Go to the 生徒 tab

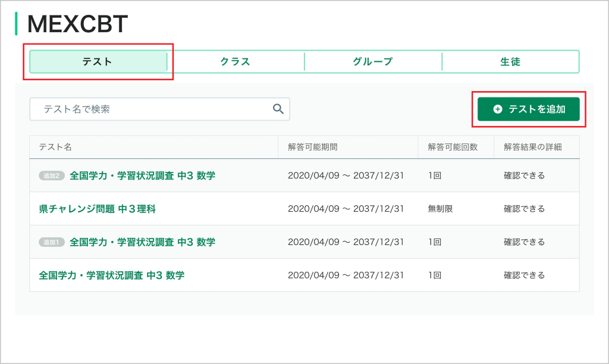click(x=510, y=61)
